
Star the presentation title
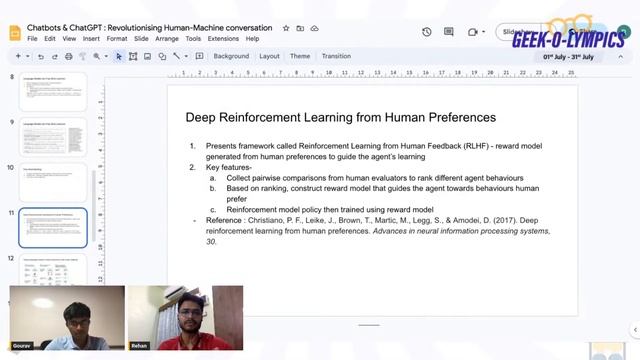coord(286,28)
